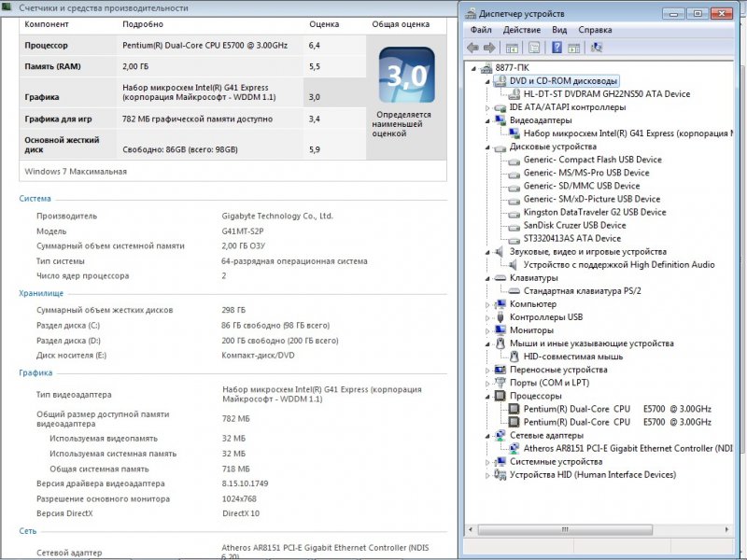The height and width of the screenshot is (560, 747).
Task: Click the Properties toolbar icon
Action: pyautogui.click(x=535, y=48)
